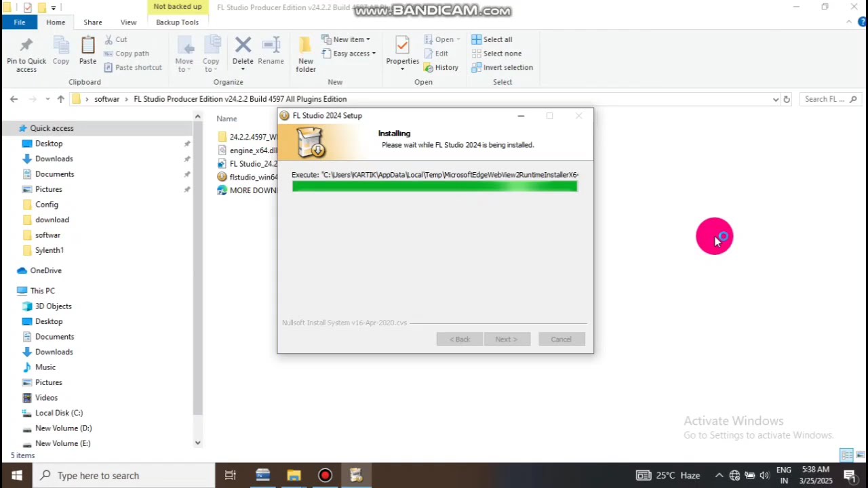This screenshot has width=868, height=488.
Task: Click the Paste clipboard icon
Action: pos(87,46)
